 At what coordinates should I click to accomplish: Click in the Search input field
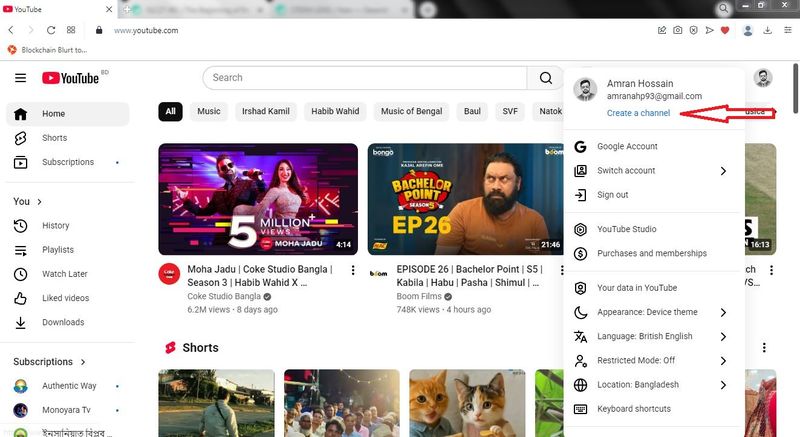[365, 78]
